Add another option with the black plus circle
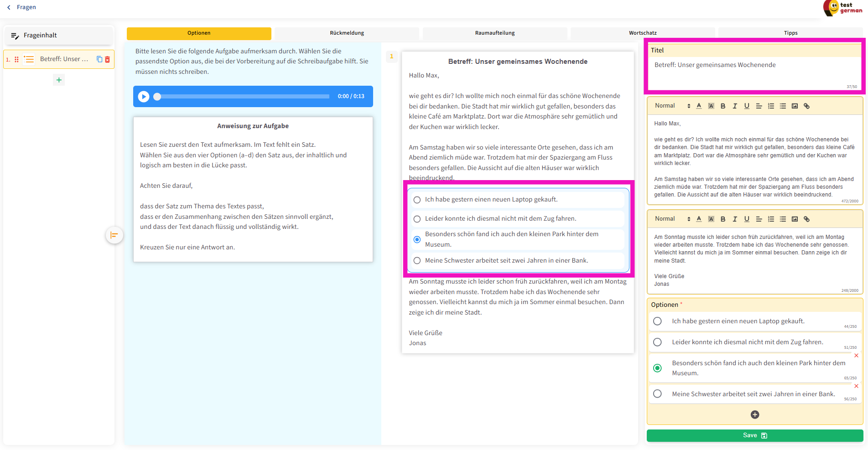The width and height of the screenshot is (868, 450). (x=755, y=414)
